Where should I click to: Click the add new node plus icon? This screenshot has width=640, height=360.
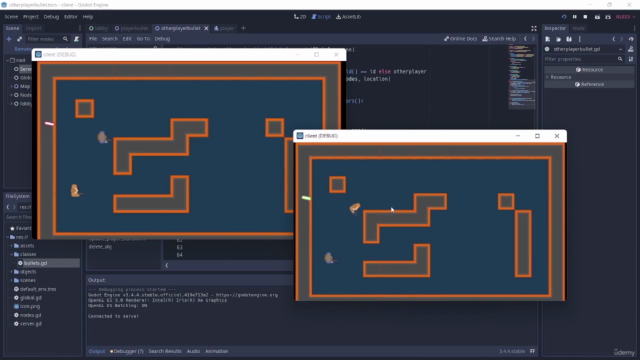pos(9,39)
